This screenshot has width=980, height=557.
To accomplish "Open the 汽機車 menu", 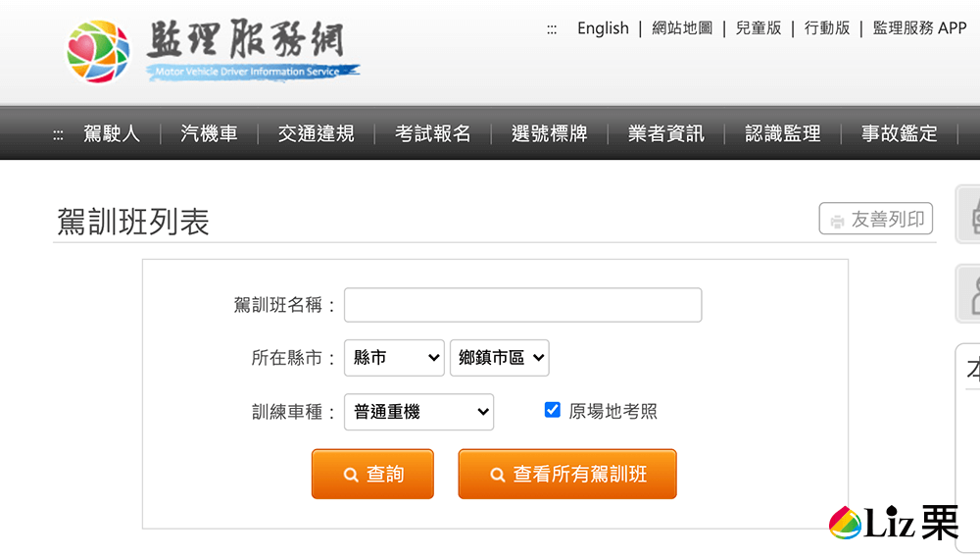I will click(210, 133).
